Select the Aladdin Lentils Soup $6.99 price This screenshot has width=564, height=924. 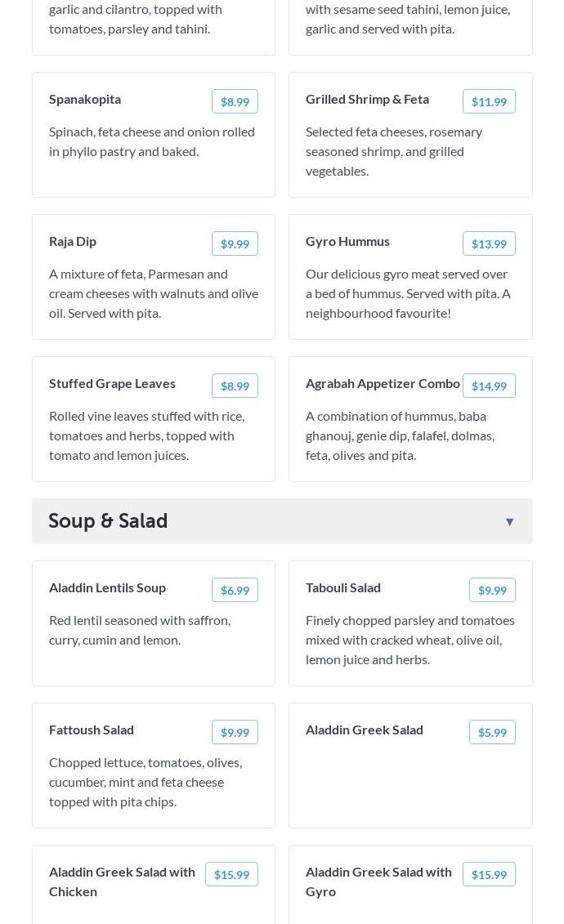coord(235,591)
